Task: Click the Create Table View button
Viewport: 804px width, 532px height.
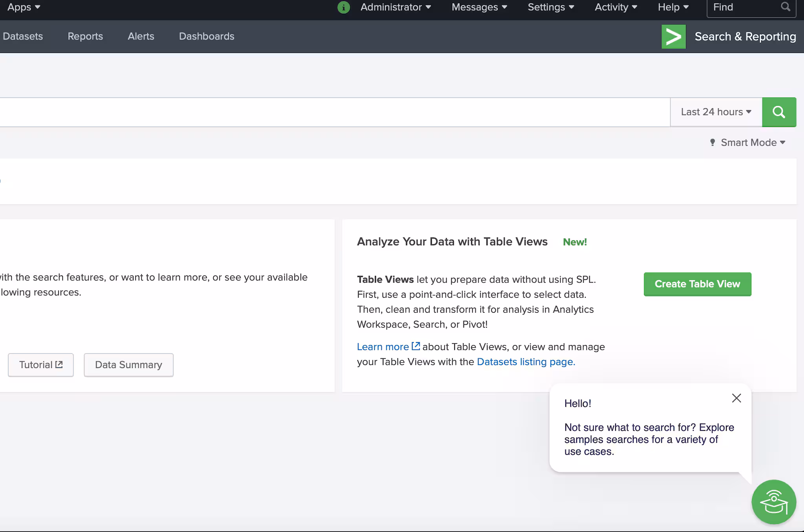Action: [697, 284]
